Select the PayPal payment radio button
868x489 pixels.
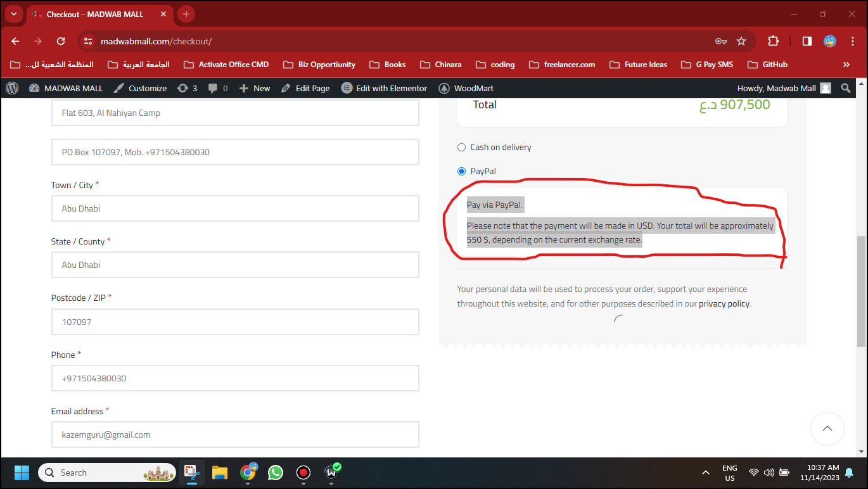pos(461,172)
